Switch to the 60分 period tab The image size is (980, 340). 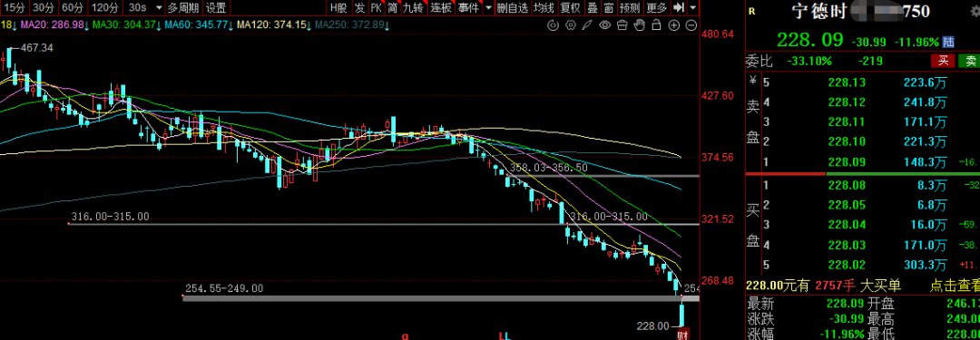[x=73, y=7]
